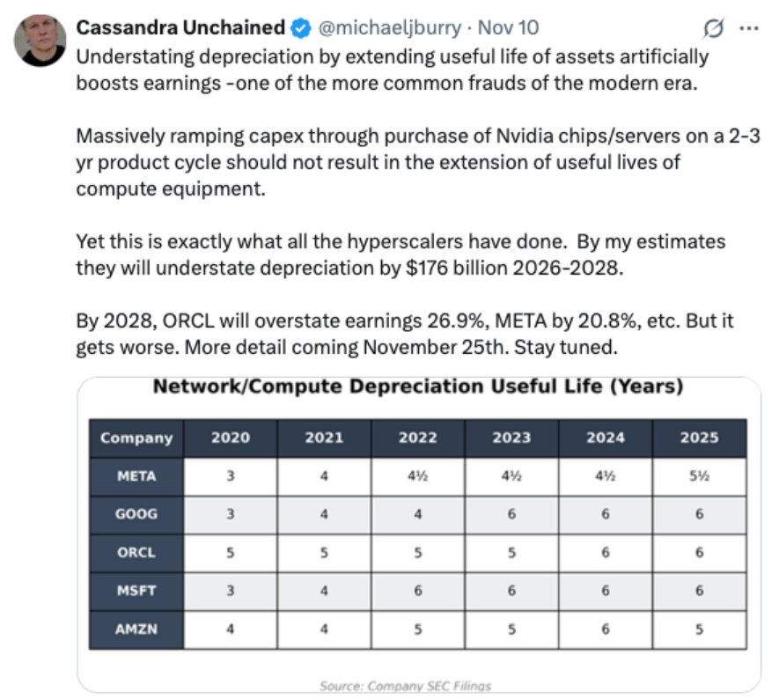The width and height of the screenshot is (779, 700).
Task: Click the table title about Useful Life
Action: pyautogui.click(x=418, y=387)
